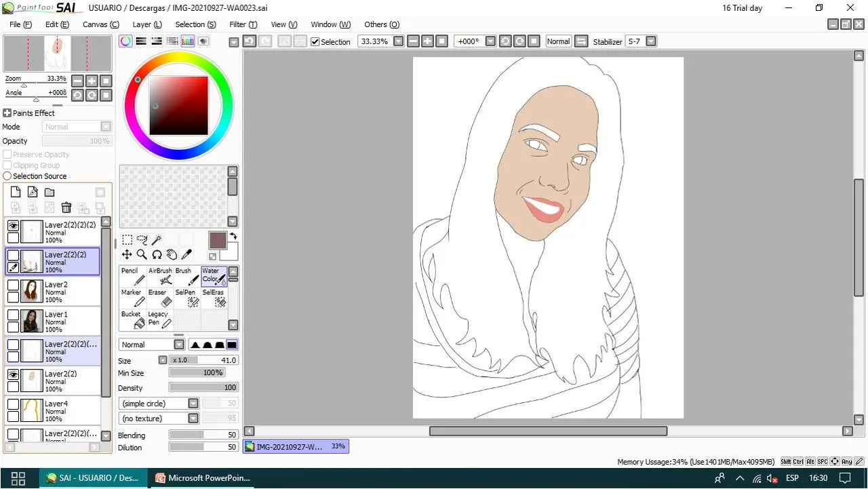
Task: Create a new layer folder
Action: click(x=50, y=193)
